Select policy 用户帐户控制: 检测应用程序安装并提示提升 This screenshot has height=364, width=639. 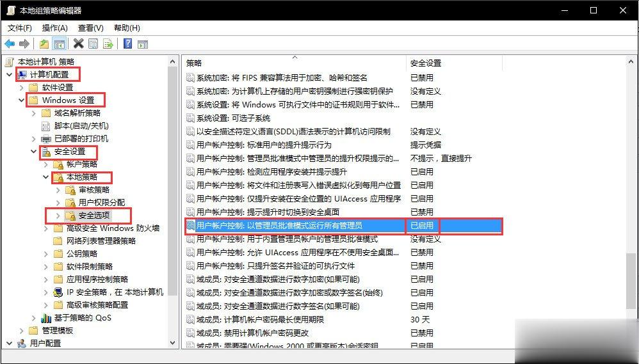pyautogui.click(x=271, y=172)
